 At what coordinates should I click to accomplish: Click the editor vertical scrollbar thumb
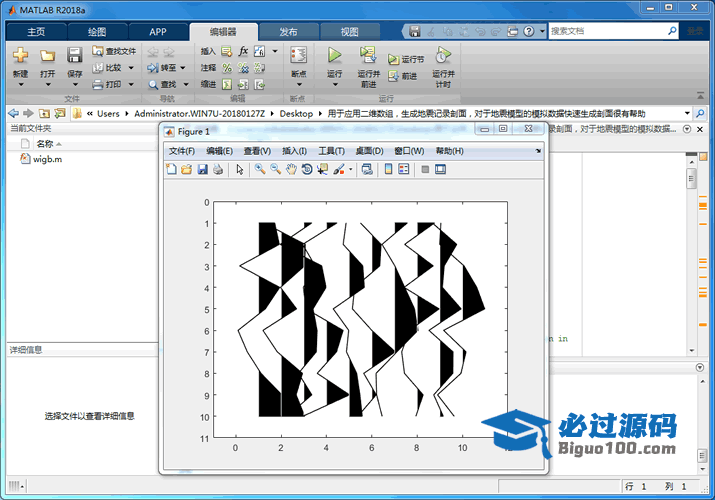coord(691,178)
